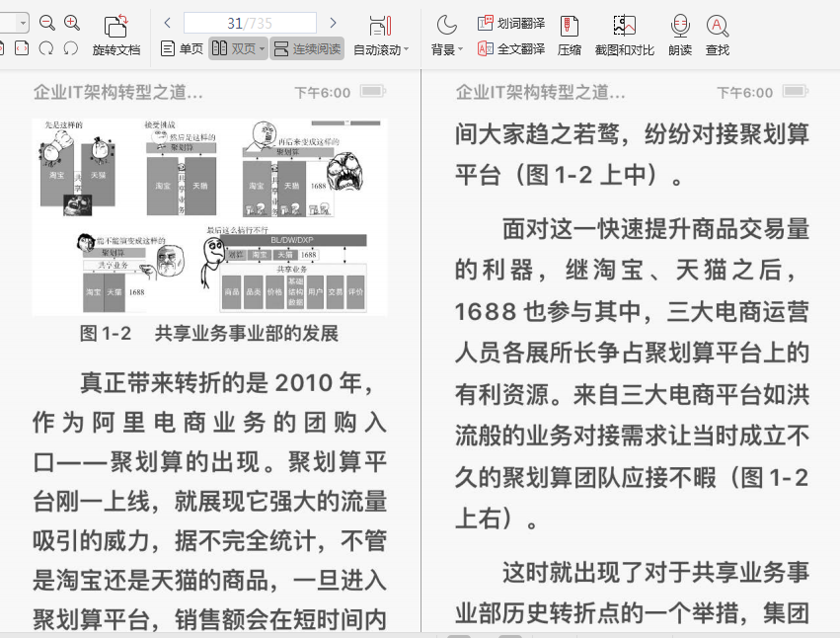The width and height of the screenshot is (840, 638).
Task: Zoom in with the plus magnifier
Action: [x=72, y=23]
